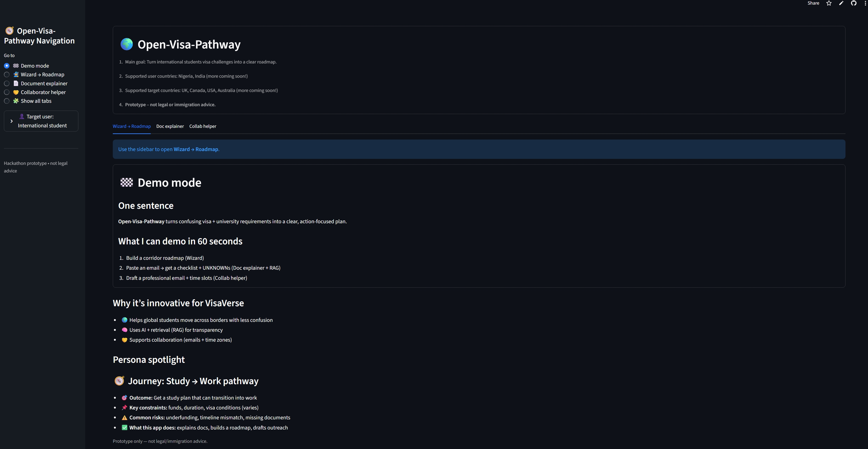
Task: Open the GitHub repository icon
Action: pyautogui.click(x=854, y=3)
